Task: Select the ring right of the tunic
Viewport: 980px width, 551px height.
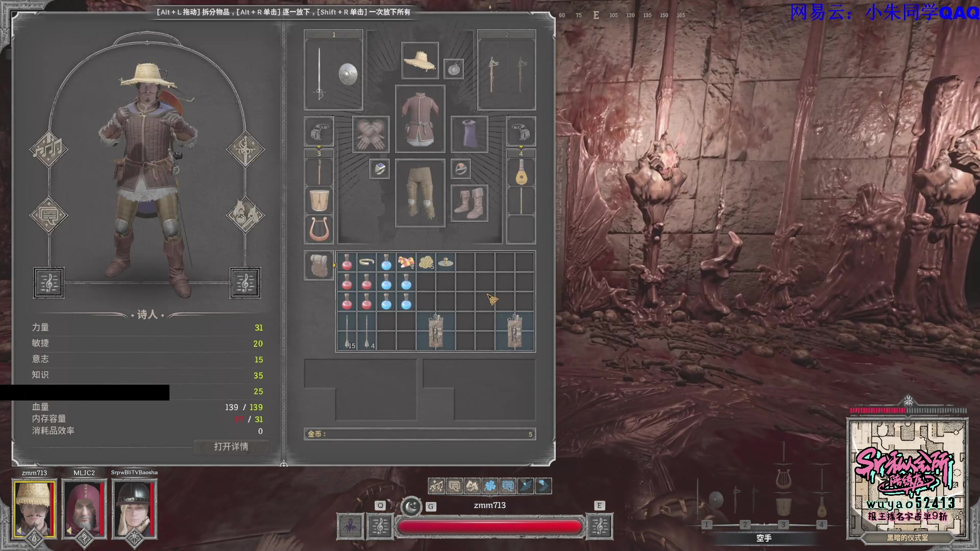Action: pos(460,169)
